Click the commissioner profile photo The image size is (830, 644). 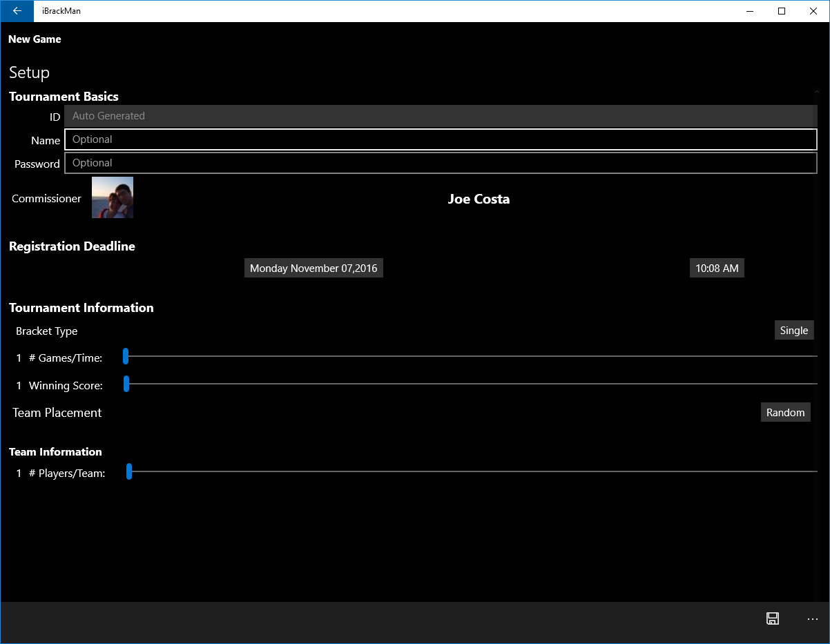click(113, 197)
